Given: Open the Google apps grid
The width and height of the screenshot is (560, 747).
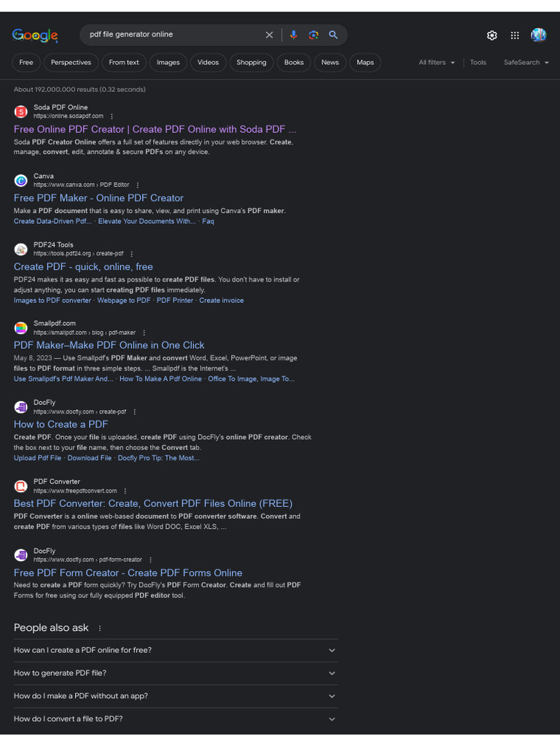Looking at the screenshot, I should coord(515,35).
